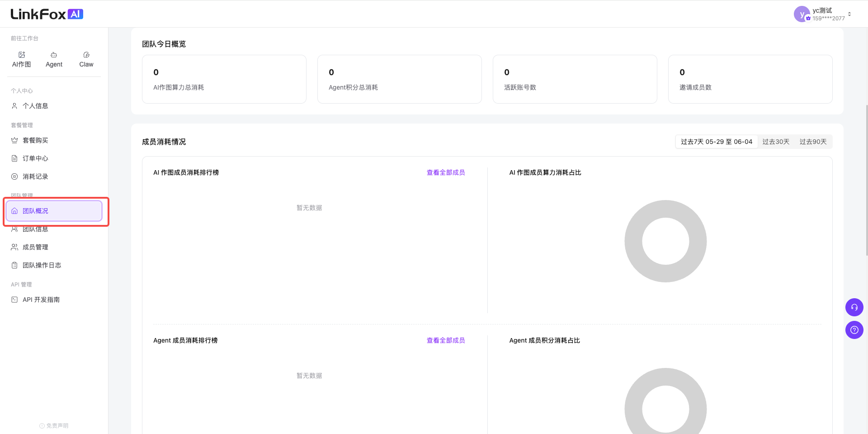Open 套餐购买 menu label

(x=35, y=140)
